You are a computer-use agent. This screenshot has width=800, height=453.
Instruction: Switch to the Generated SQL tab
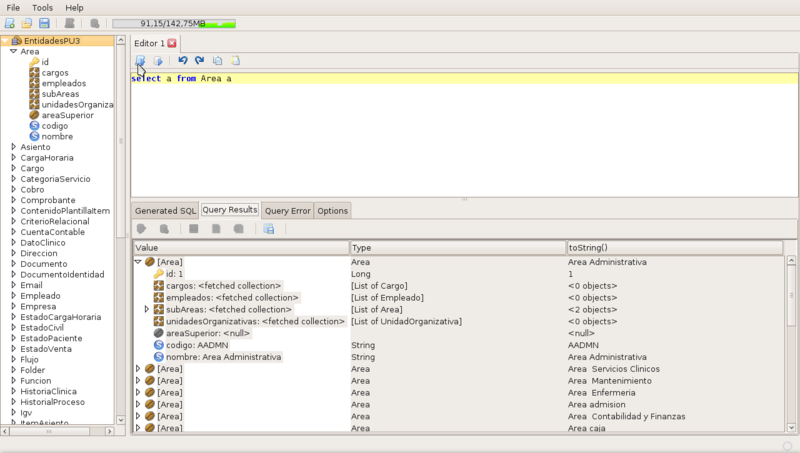(x=165, y=211)
